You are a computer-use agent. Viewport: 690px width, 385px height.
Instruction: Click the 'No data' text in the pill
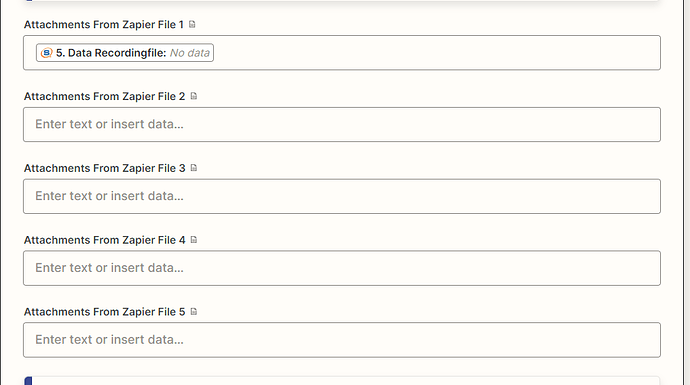point(190,53)
